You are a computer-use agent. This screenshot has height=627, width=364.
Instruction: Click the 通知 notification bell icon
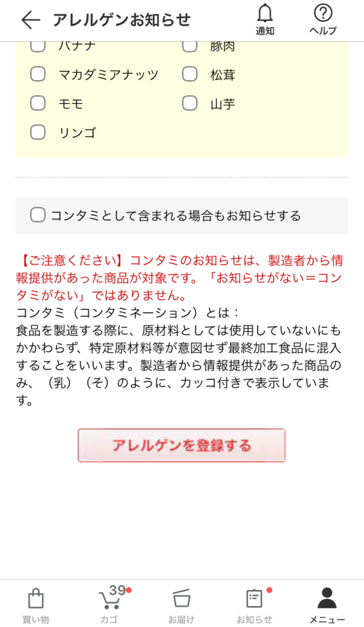coord(266,13)
